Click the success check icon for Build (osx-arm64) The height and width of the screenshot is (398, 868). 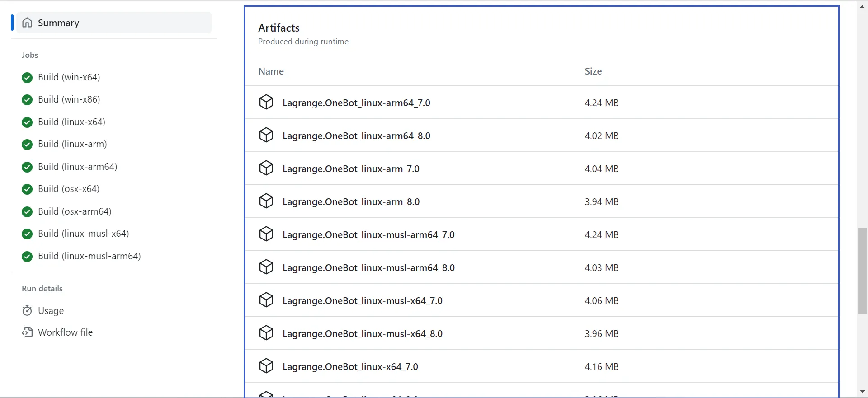coord(27,212)
